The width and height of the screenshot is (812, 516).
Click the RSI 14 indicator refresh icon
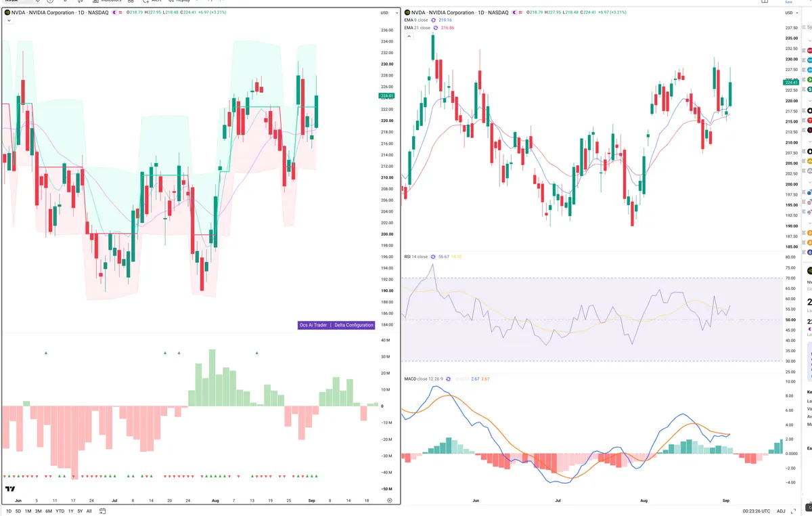[434, 257]
